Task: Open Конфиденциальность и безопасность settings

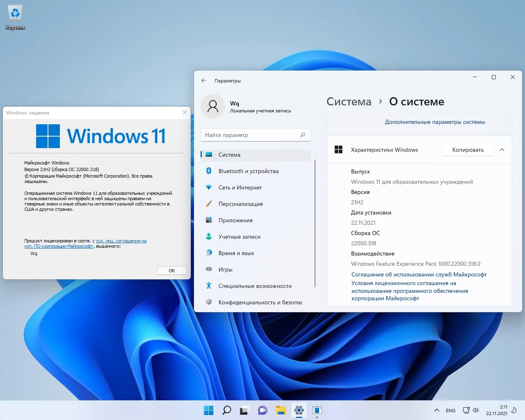Action: [x=255, y=302]
